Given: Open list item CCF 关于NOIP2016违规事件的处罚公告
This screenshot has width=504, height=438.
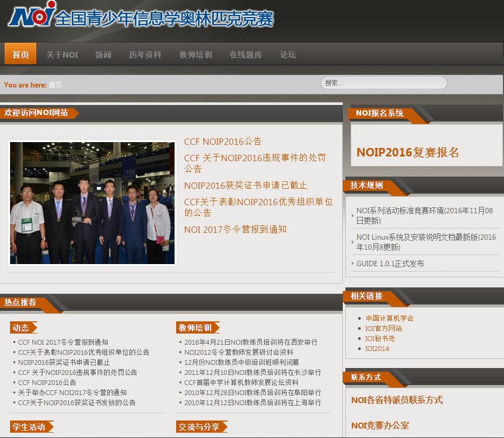Looking at the screenshot, I should pyautogui.click(x=77, y=372).
